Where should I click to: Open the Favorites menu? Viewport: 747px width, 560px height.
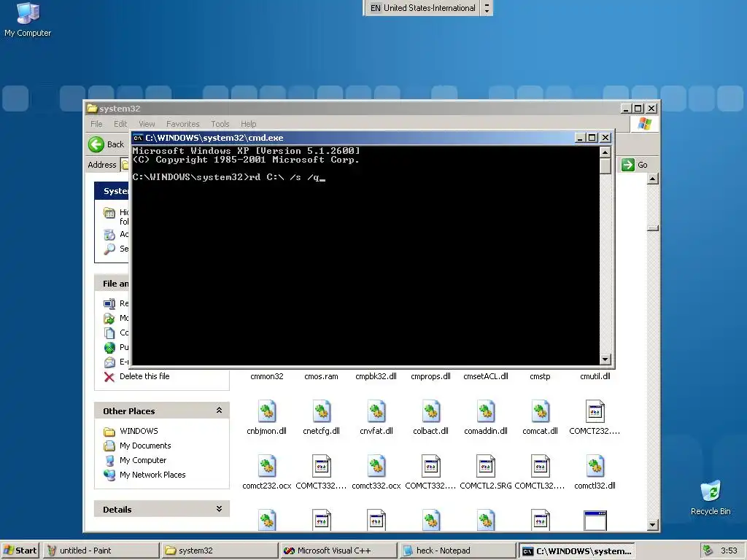coord(182,124)
